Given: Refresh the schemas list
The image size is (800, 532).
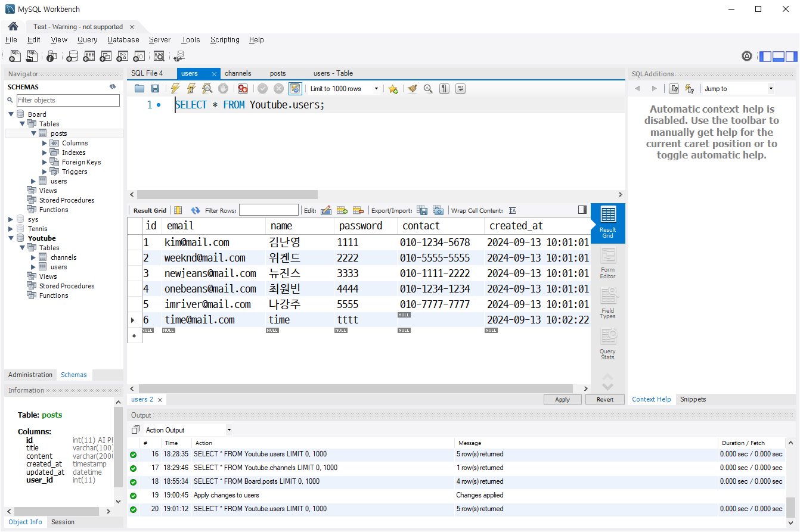Looking at the screenshot, I should click(x=113, y=86).
